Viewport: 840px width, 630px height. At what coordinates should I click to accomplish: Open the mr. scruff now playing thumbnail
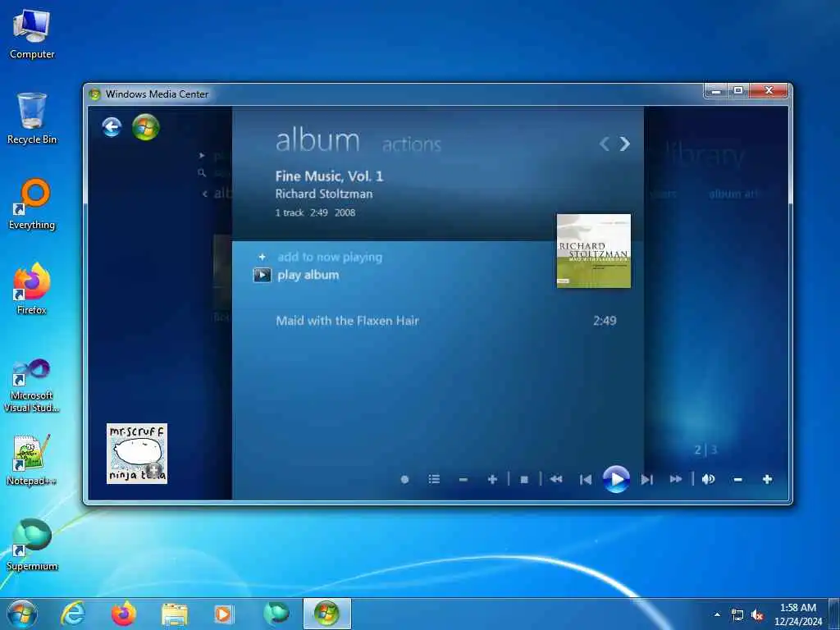coord(137,454)
